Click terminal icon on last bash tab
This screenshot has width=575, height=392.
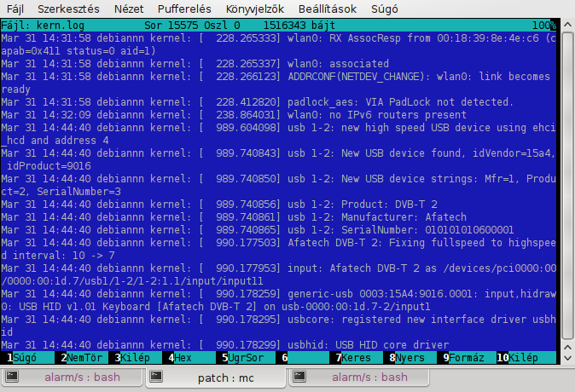tap(299, 377)
